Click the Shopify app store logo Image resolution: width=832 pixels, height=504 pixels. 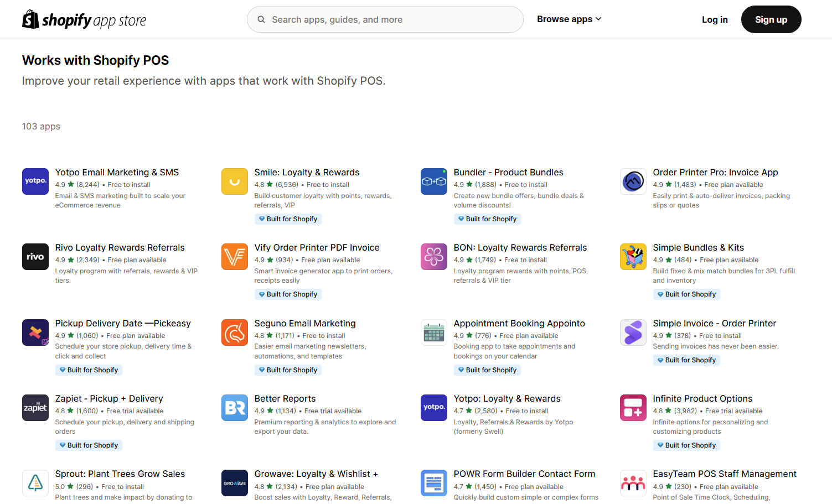click(84, 20)
